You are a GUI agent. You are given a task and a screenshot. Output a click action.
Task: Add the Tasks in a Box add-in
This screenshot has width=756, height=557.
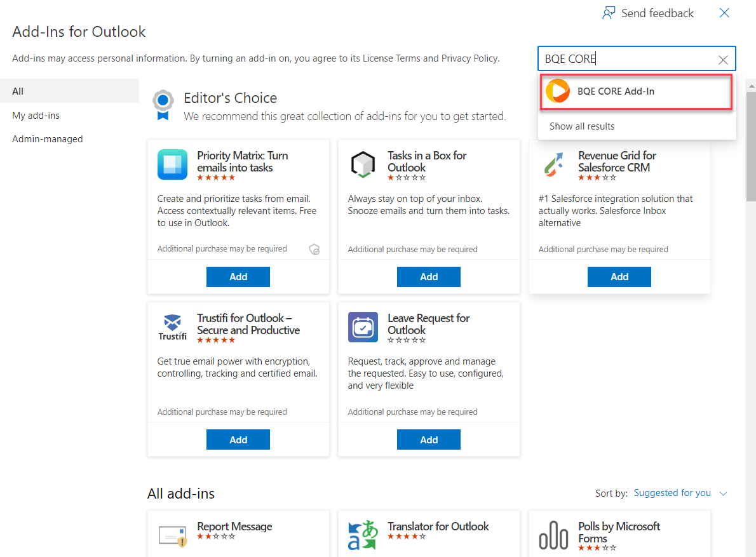coord(429,276)
